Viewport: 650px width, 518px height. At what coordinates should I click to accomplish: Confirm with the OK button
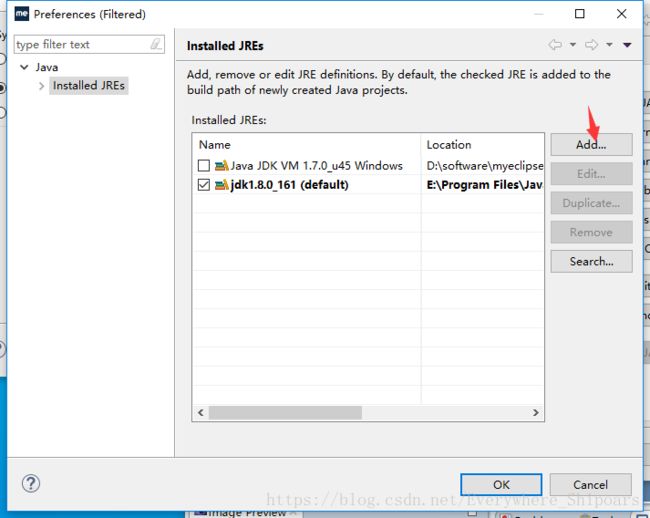tap(501, 484)
